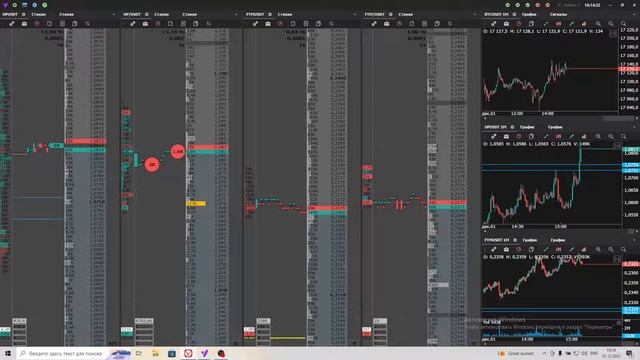
Task: Open settings gear beside OPUSDT order book tab
Action: tap(23, 14)
